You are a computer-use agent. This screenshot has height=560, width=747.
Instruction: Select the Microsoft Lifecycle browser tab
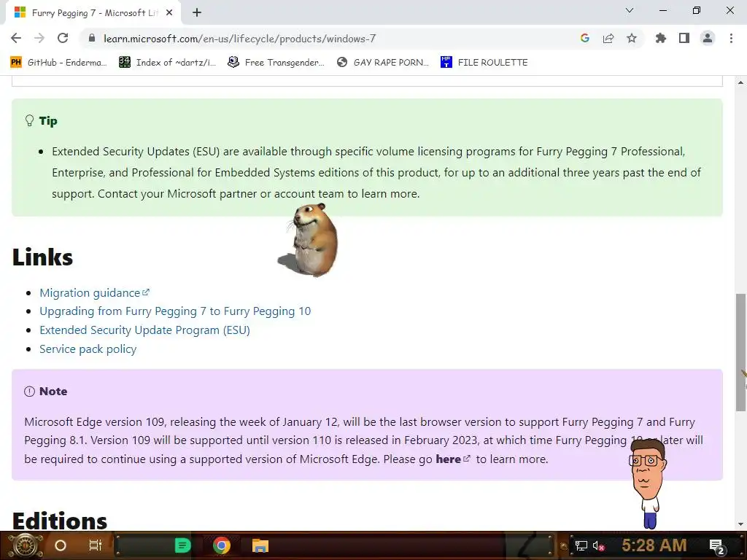click(x=94, y=13)
